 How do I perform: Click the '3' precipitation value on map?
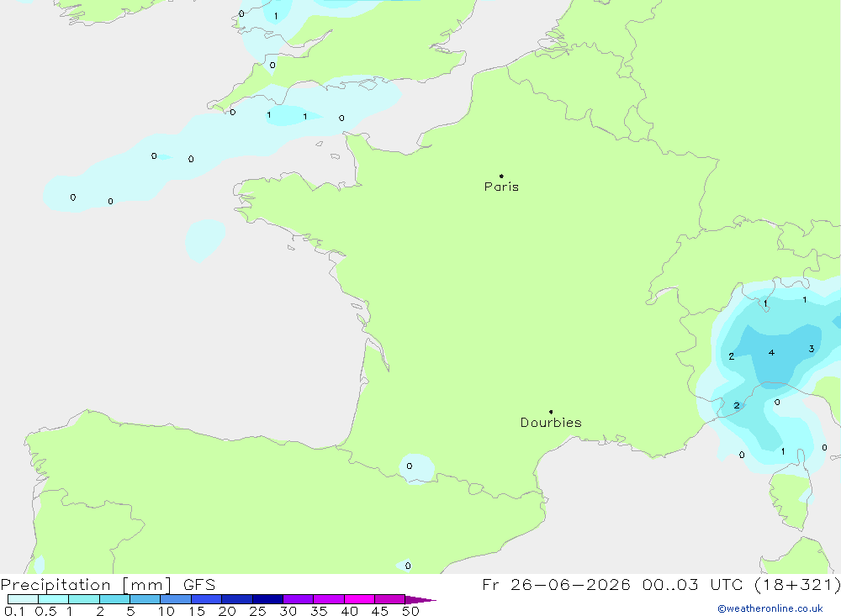(x=811, y=349)
